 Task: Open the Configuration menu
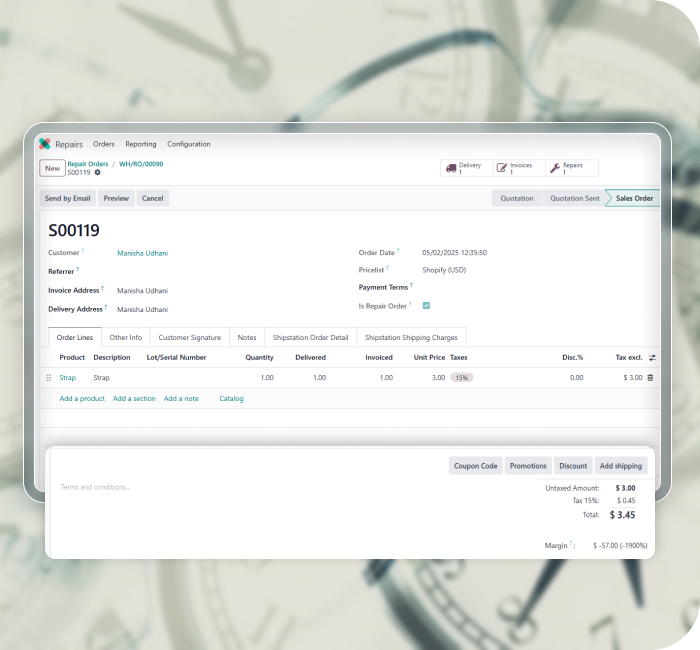[x=189, y=144]
